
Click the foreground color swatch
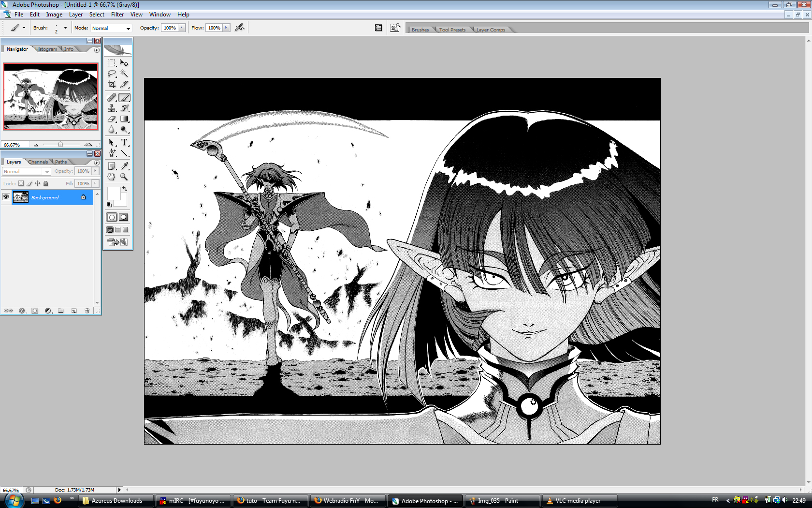tap(114, 193)
